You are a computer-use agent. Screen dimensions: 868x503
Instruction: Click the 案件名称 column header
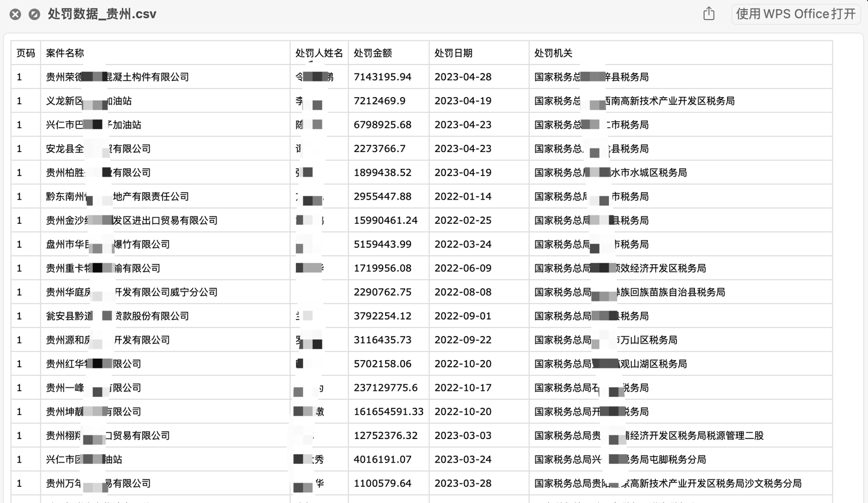[165, 53]
